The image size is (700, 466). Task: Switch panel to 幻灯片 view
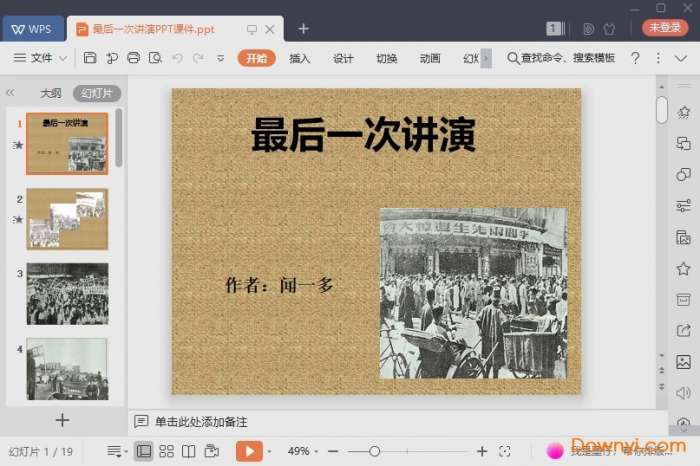coord(96,93)
